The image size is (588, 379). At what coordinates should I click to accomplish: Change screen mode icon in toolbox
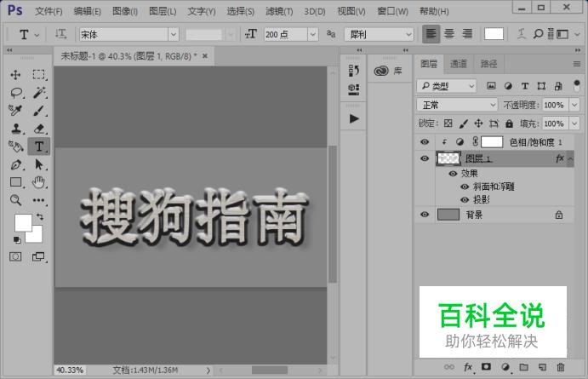coord(38,256)
